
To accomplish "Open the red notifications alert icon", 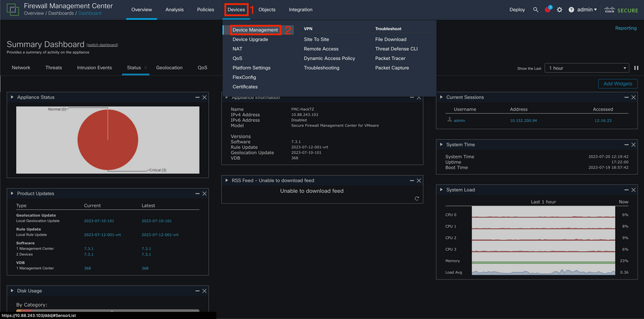I will click(548, 10).
